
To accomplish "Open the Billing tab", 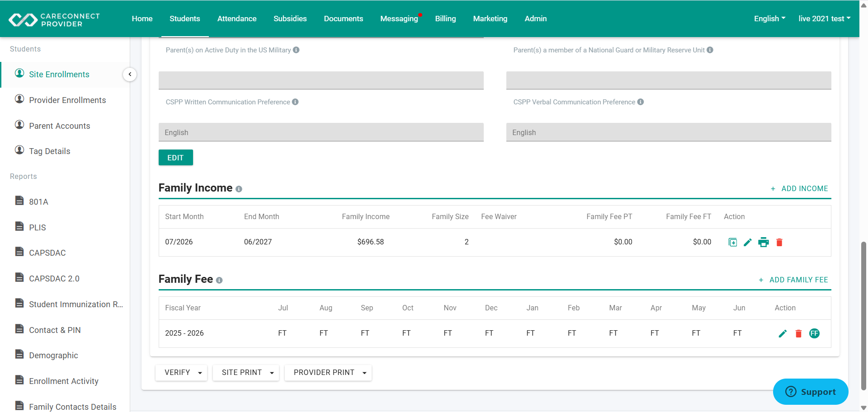I will coord(446,19).
